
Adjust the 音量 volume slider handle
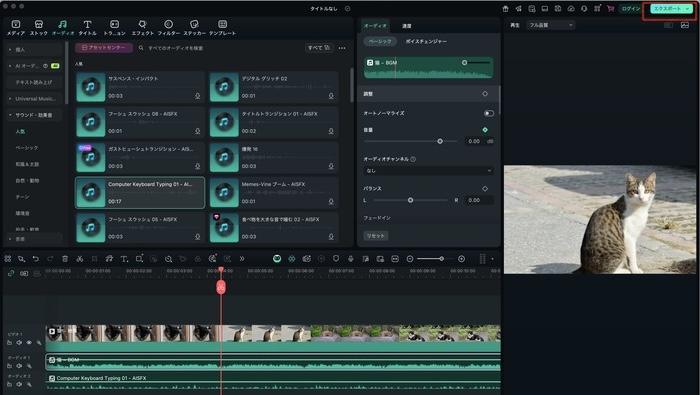pos(440,141)
